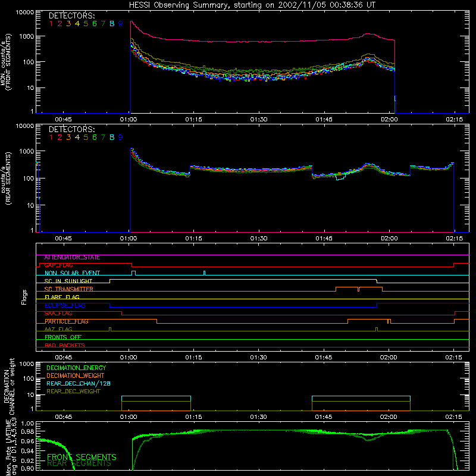Click the 00:45 time tick under Flags panel
Viewport: 476px width, 476px height.
[x=64, y=358]
